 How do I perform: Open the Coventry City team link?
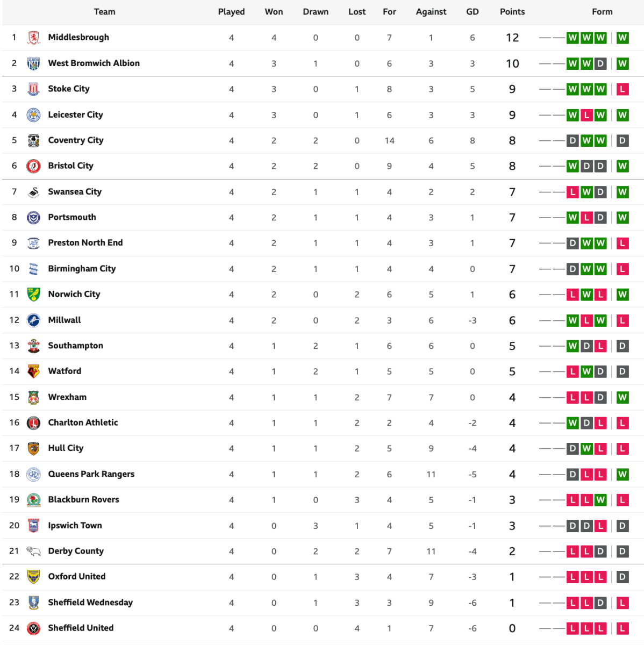[76, 140]
